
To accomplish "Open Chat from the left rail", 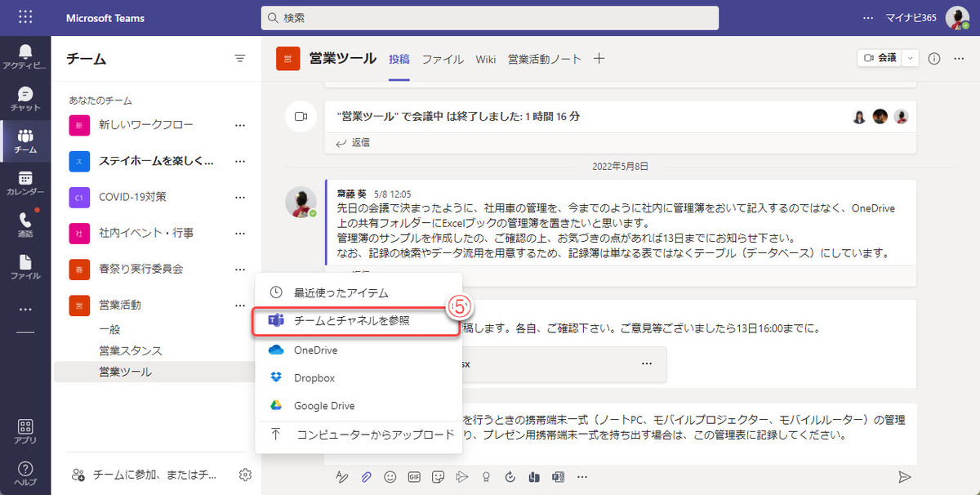I will click(25, 99).
